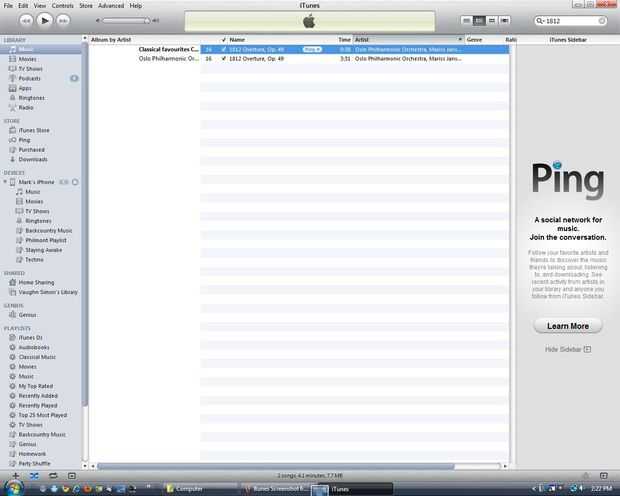Screen dimensions: 620x496
Task: Switch to List view
Action: (x=467, y=20)
